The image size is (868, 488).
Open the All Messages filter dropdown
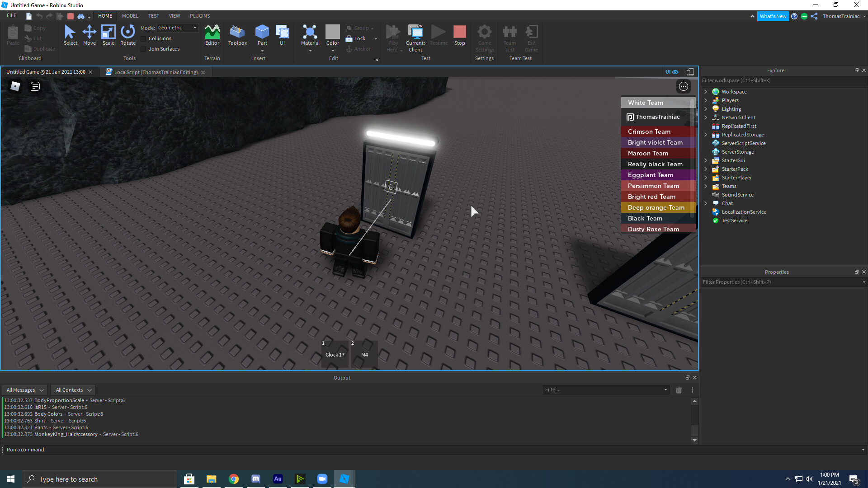(24, 389)
